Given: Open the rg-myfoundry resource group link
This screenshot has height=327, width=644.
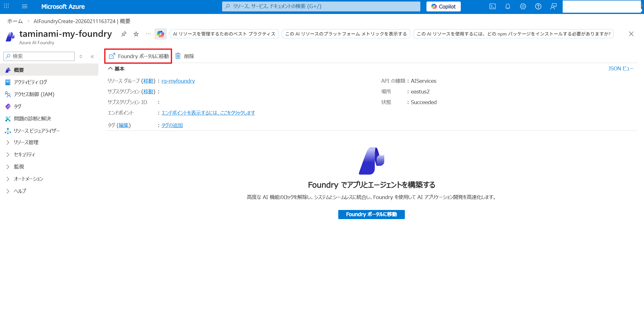Looking at the screenshot, I should tap(178, 81).
